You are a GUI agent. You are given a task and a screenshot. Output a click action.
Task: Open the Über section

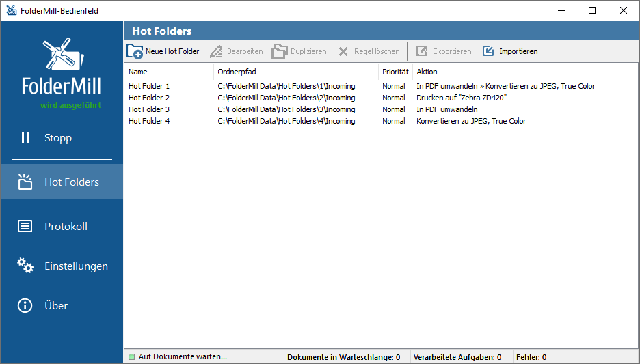pos(62,305)
